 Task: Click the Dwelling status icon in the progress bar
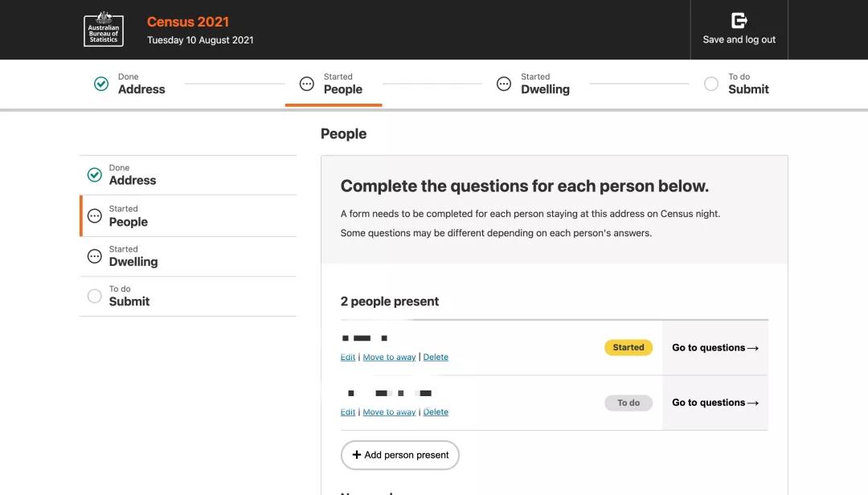click(x=504, y=83)
